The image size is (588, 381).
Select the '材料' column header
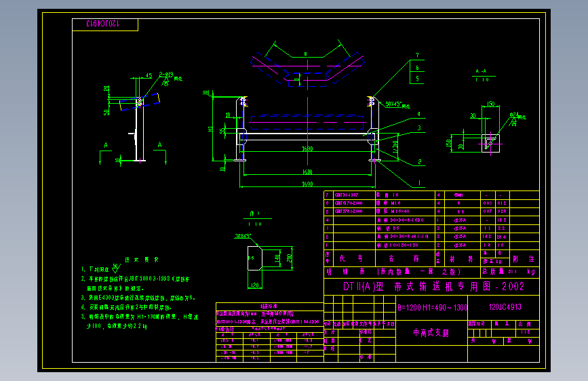click(x=462, y=259)
